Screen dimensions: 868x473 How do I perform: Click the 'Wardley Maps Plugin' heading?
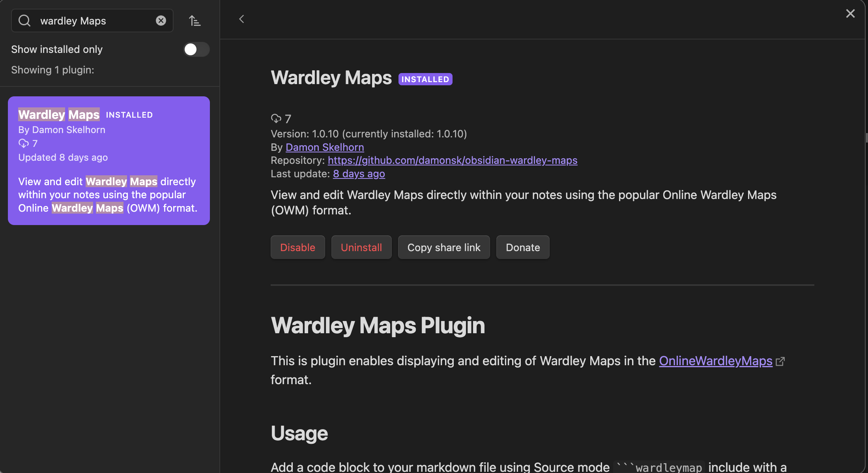[378, 325]
